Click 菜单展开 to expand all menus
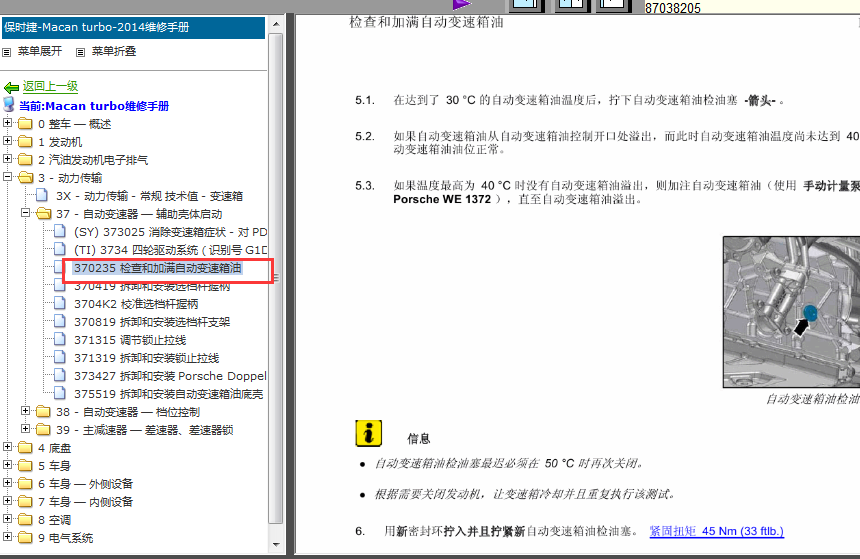The height and width of the screenshot is (559, 860). point(39,51)
